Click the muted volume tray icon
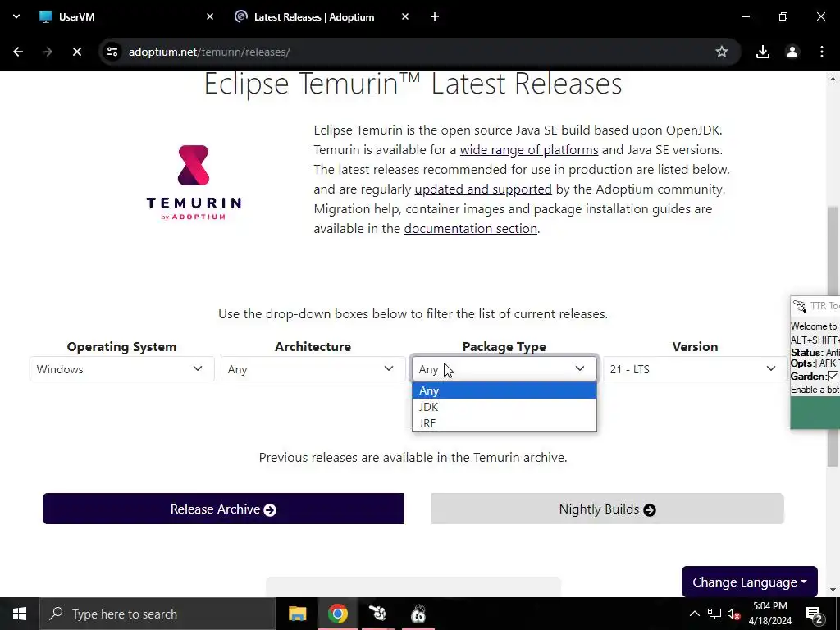This screenshot has height=630, width=840. click(x=733, y=614)
